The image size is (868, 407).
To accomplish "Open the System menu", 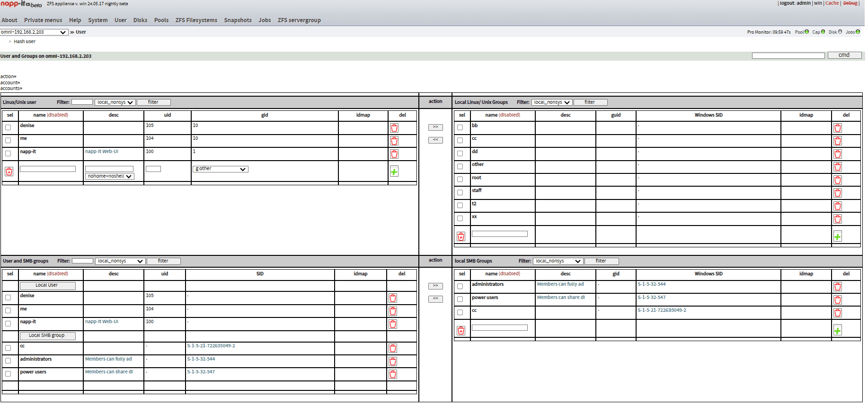I will 98,20.
